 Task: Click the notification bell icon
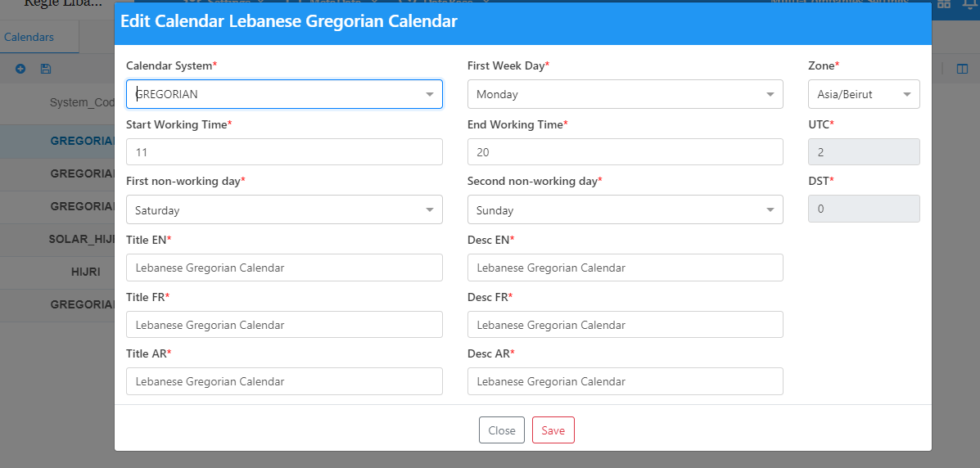pyautogui.click(x=970, y=4)
